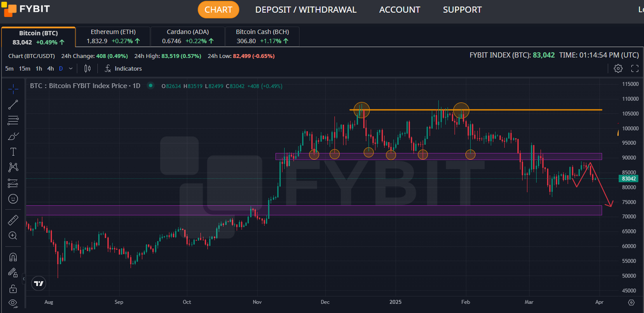This screenshot has height=313, width=644.
Task: Select the text annotation tool
Action: pyautogui.click(x=13, y=152)
